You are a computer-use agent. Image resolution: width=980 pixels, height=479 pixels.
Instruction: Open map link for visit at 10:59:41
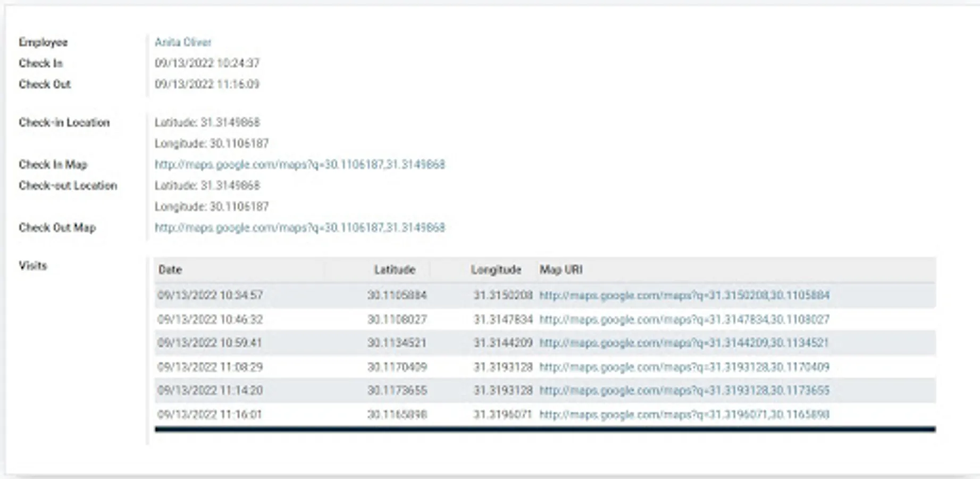tap(685, 343)
